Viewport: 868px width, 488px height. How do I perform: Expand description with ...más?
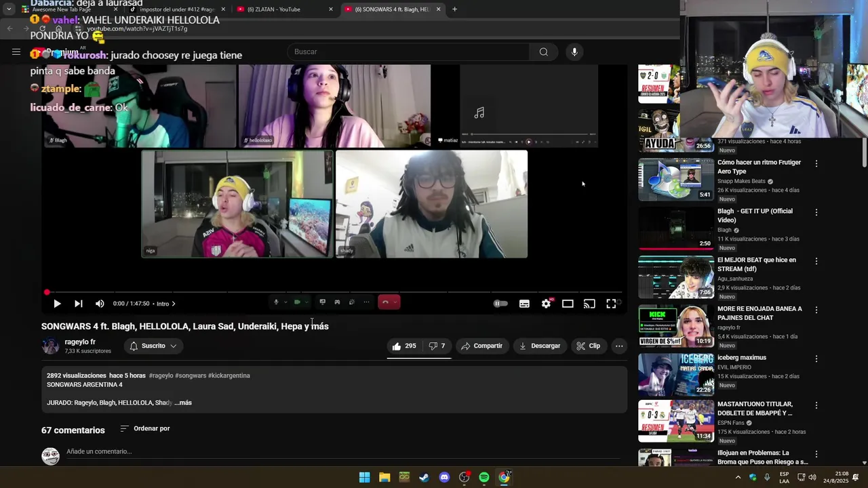pyautogui.click(x=183, y=403)
